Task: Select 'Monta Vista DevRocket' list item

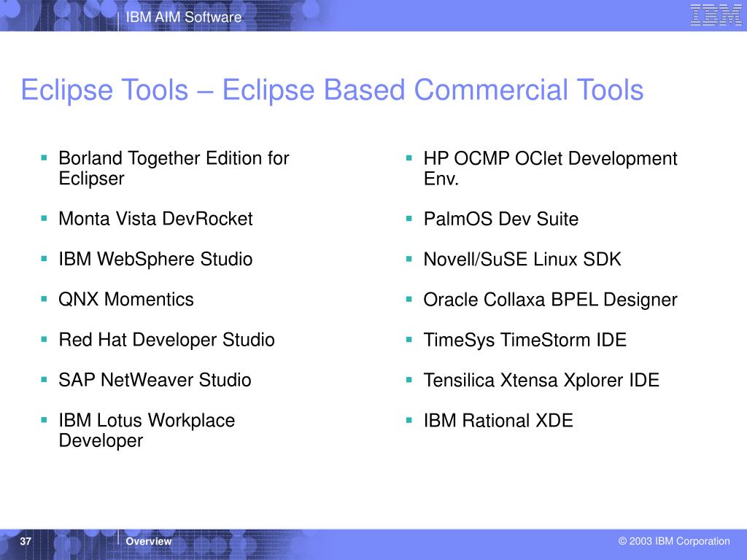Action: 155,219
